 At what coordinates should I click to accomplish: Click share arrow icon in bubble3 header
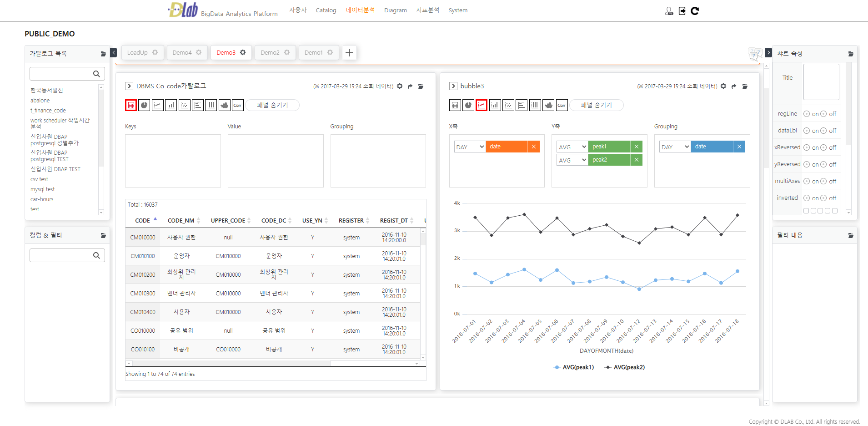click(x=734, y=86)
